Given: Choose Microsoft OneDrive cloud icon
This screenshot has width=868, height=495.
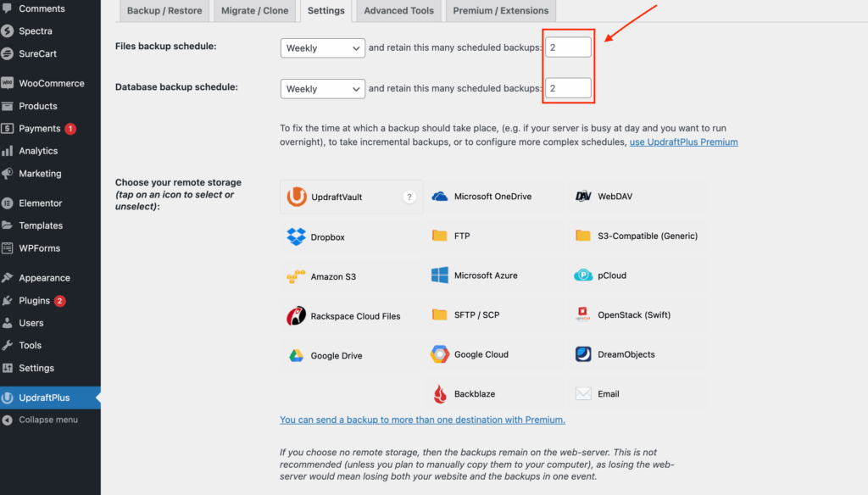Looking at the screenshot, I should click(x=440, y=196).
